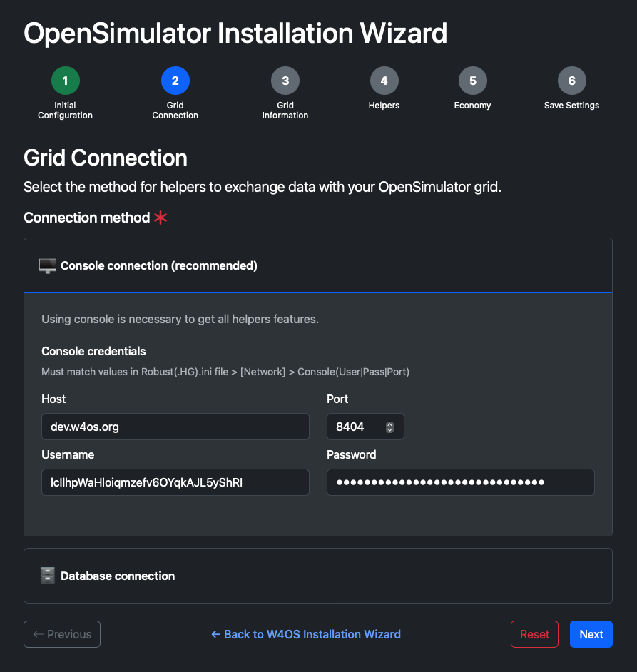Click the Grid Connection section heading
This screenshot has height=672, width=637.
106,158
